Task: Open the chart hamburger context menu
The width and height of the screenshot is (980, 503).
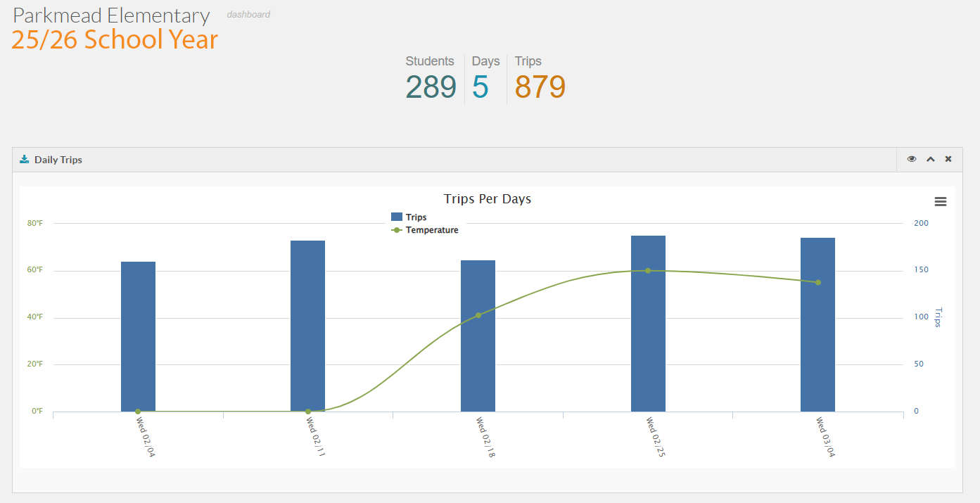Action: 940,202
